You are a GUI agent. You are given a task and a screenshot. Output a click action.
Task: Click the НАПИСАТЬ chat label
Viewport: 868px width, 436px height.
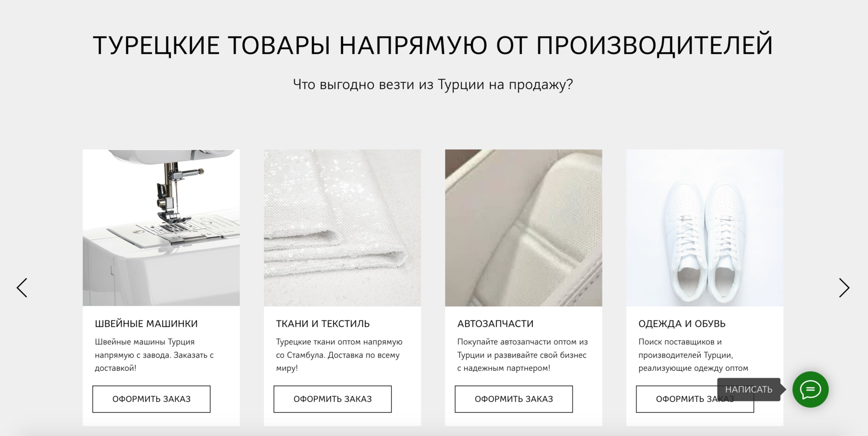point(749,390)
